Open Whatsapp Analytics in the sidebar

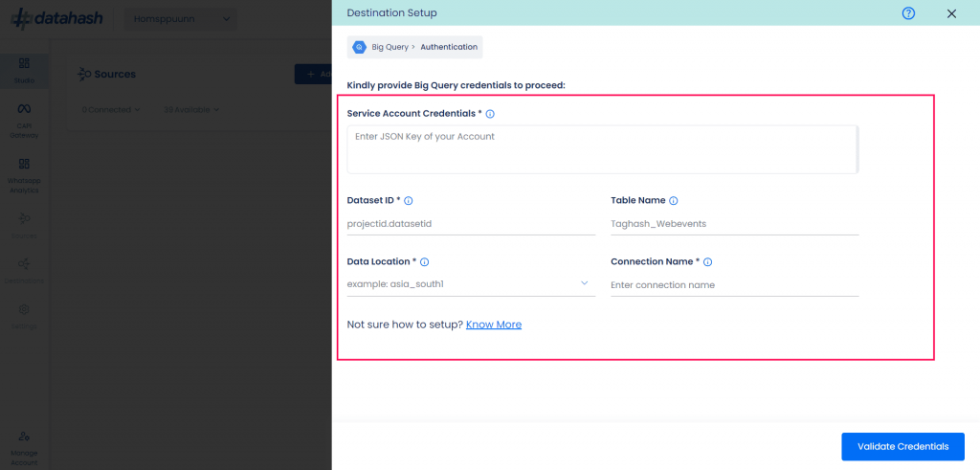24,172
